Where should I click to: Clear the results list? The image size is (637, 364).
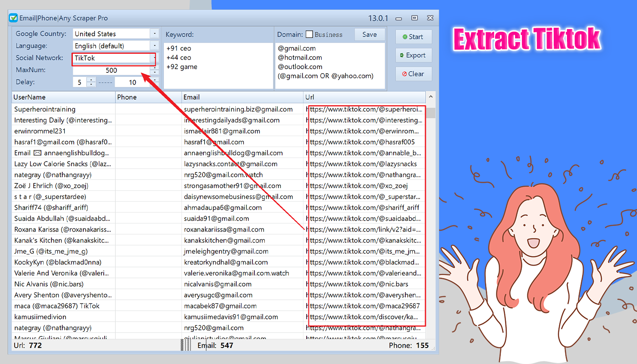[x=413, y=74]
